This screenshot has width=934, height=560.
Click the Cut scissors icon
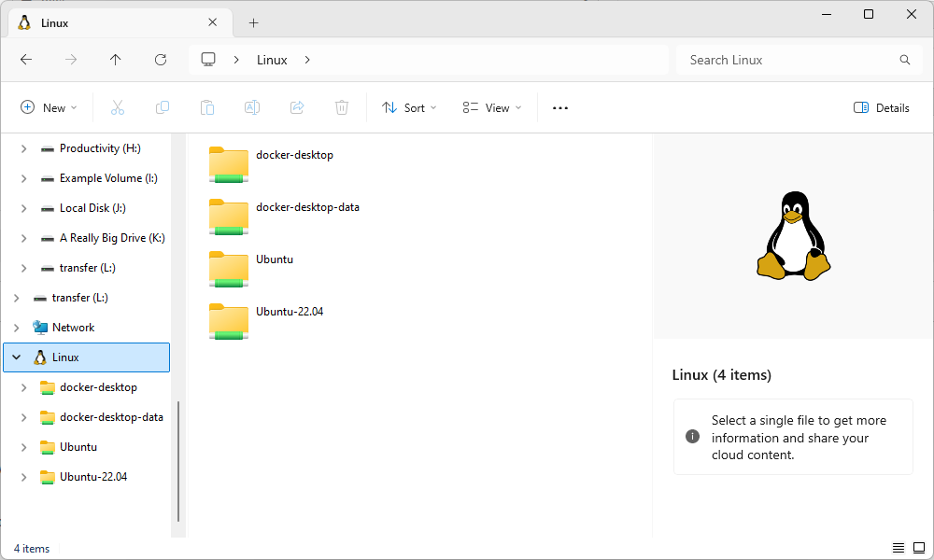coord(118,107)
